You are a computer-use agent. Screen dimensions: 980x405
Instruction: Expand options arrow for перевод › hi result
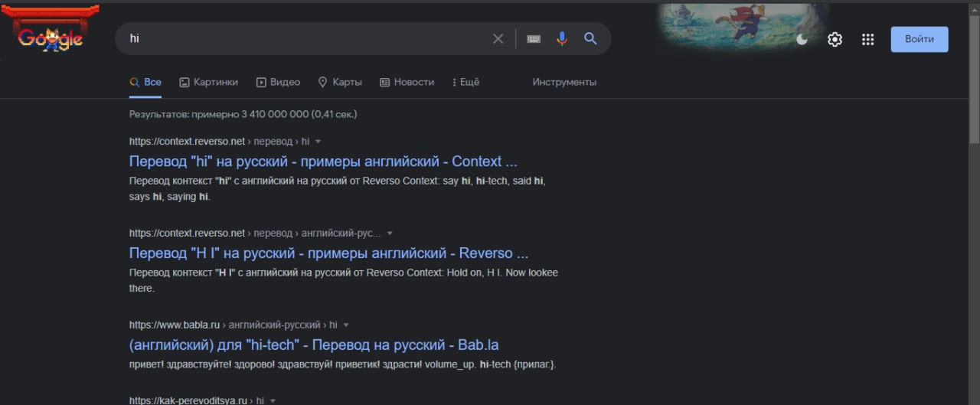(x=318, y=142)
